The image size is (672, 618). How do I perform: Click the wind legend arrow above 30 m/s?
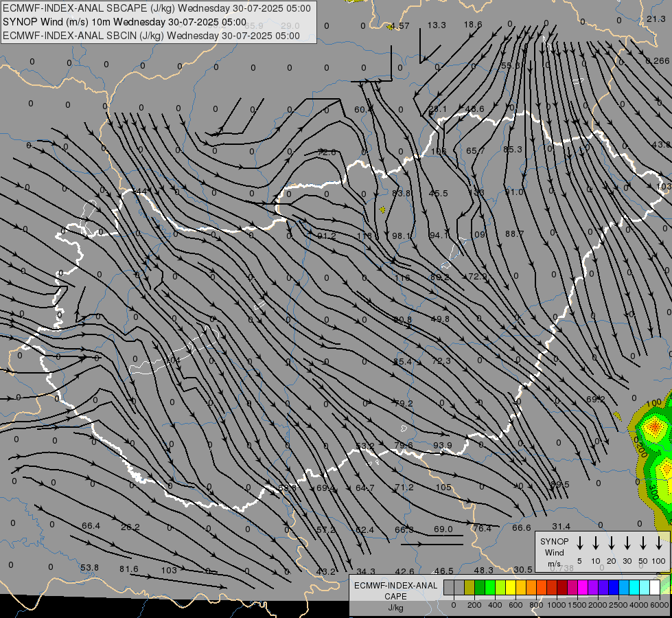tap(627, 542)
